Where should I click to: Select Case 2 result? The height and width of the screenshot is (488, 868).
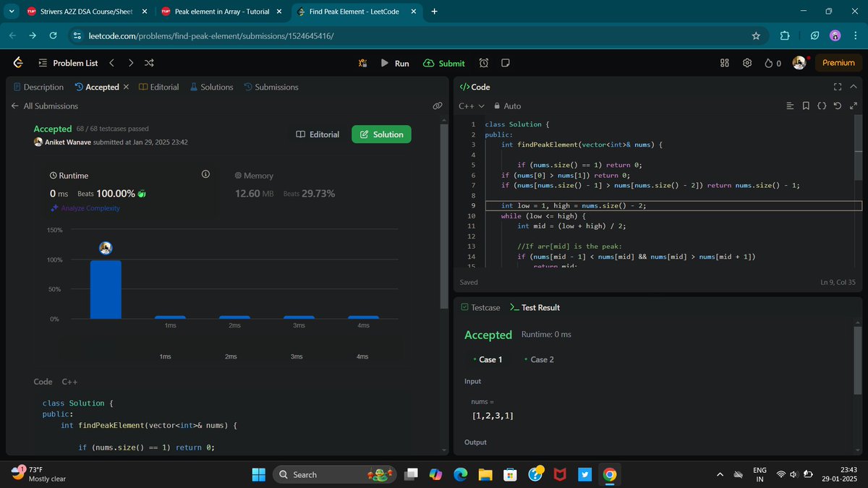click(537, 359)
